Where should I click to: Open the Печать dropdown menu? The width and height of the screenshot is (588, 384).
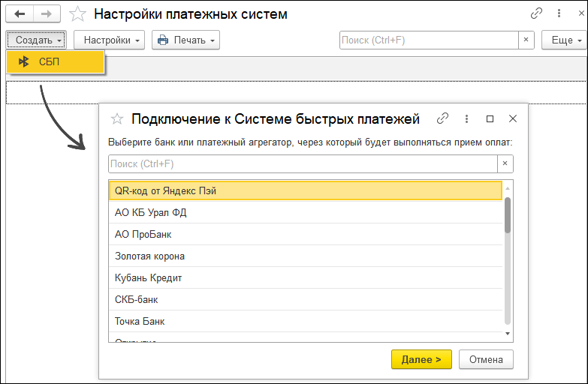click(185, 40)
